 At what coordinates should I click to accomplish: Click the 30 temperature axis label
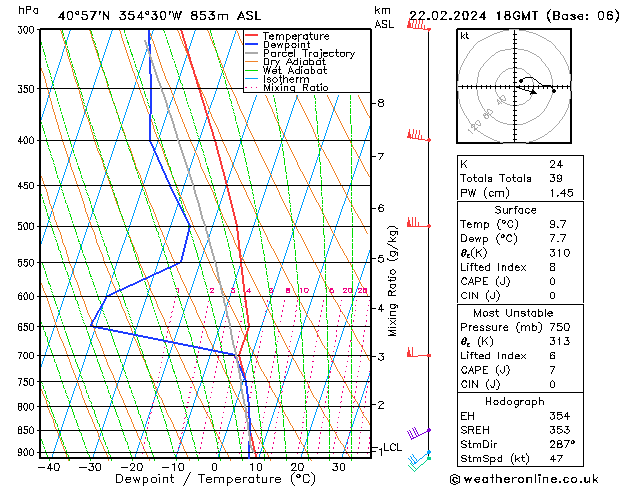[x=339, y=467]
